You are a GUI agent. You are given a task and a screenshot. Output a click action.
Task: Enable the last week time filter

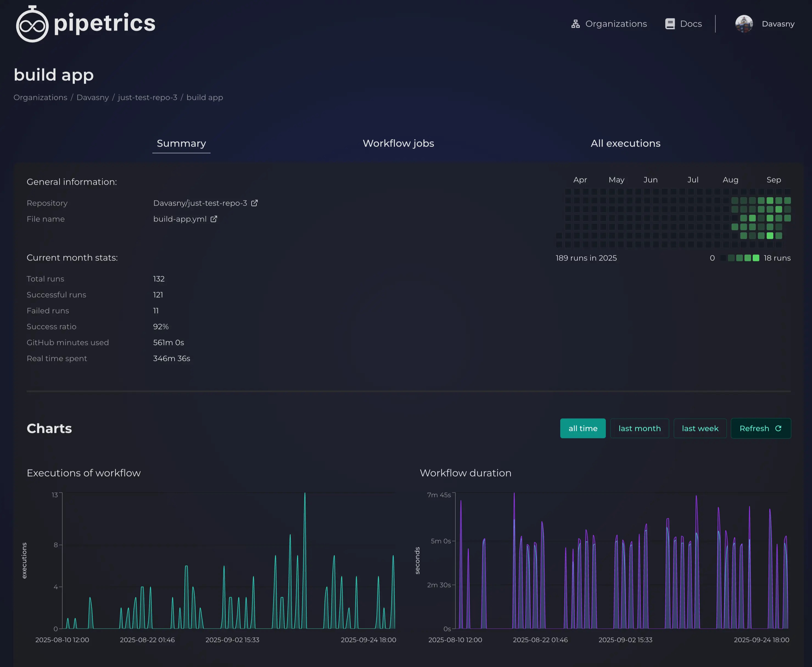tap(700, 428)
